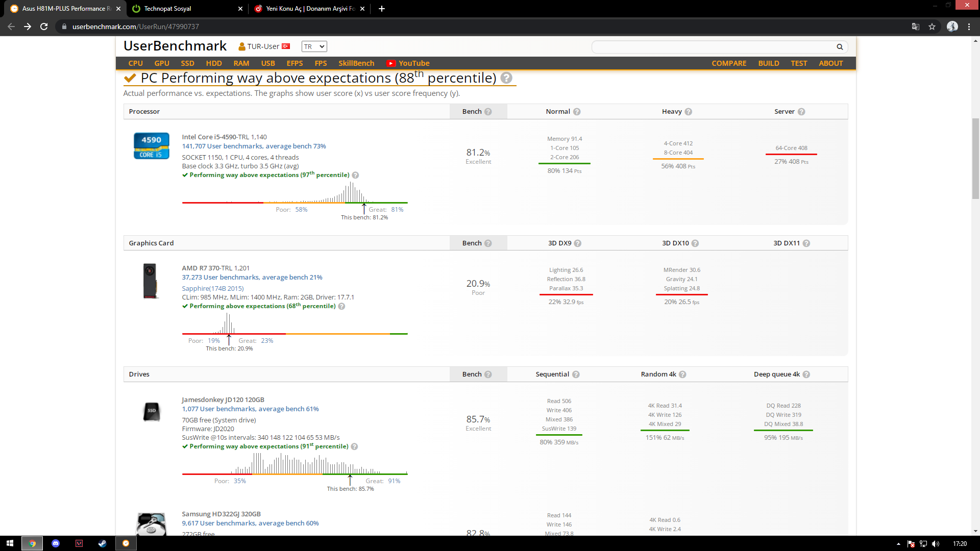
Task: Click help icon next to 3D DX9
Action: coord(577,243)
